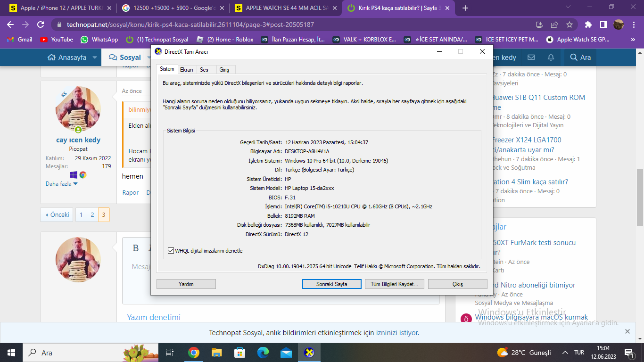Open FurMark testi sonucu thread
644x362 pixels.
tap(535, 243)
